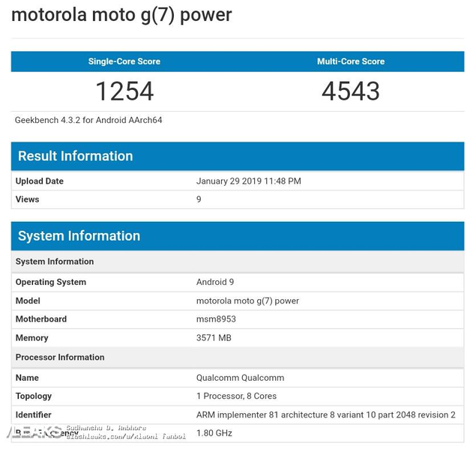
Task: Click 'Geekbench 4.3.2 for Android AArch64' text
Action: coord(88,120)
